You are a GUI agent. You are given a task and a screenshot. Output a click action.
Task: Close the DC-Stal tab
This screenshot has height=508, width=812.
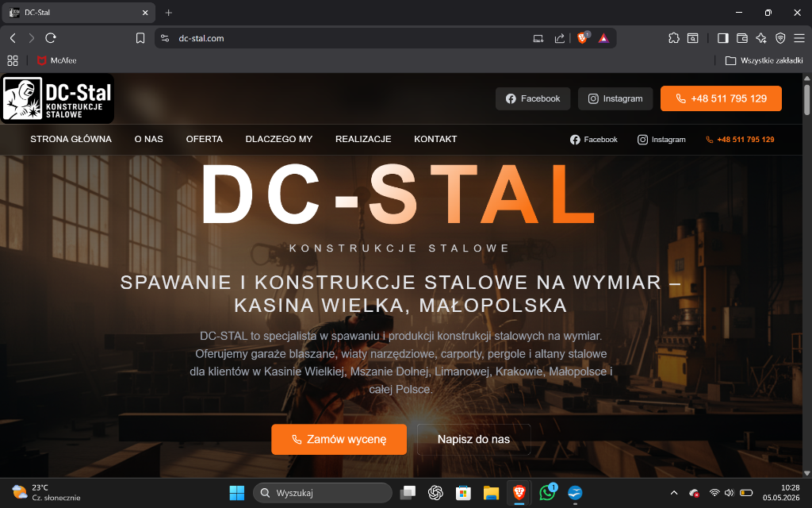point(146,13)
